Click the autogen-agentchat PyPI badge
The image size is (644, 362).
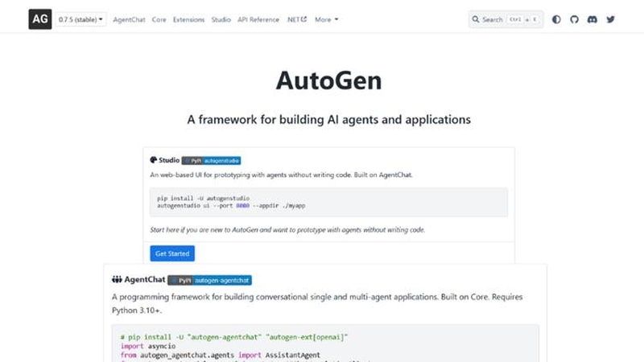[209, 280]
